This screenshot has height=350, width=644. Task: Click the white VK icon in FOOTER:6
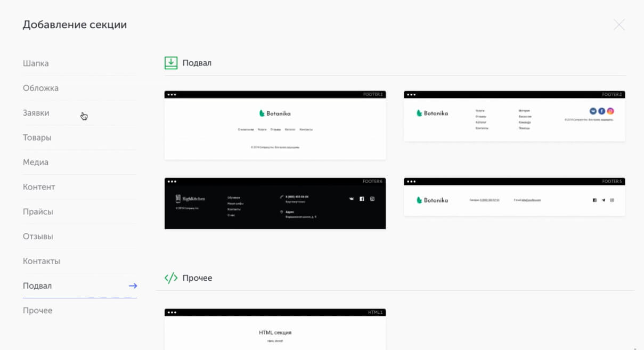[351, 199]
